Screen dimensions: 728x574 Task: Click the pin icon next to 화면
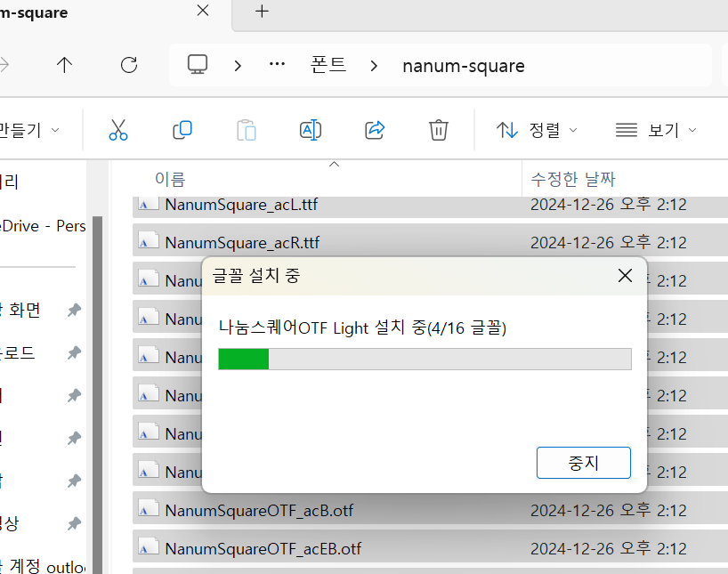[74, 310]
